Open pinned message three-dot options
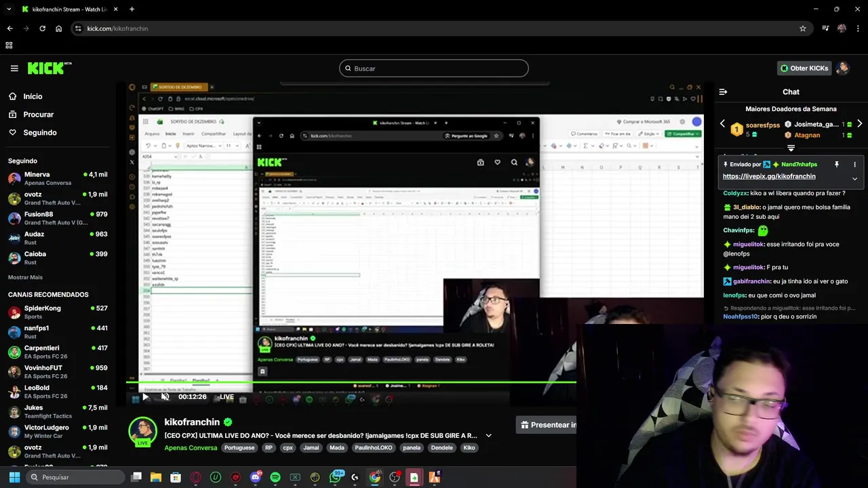This screenshot has width=868, height=488. point(854,164)
